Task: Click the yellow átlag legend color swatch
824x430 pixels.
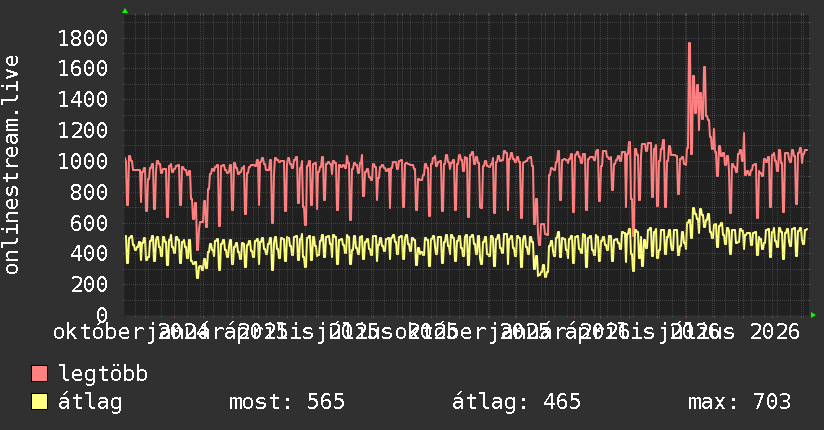Action: coord(39,402)
